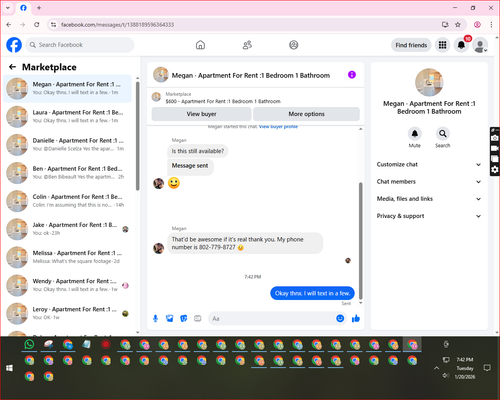Image resolution: width=500 pixels, height=400 pixels.
Task: Open Ben apartment conversation
Action: point(68,173)
